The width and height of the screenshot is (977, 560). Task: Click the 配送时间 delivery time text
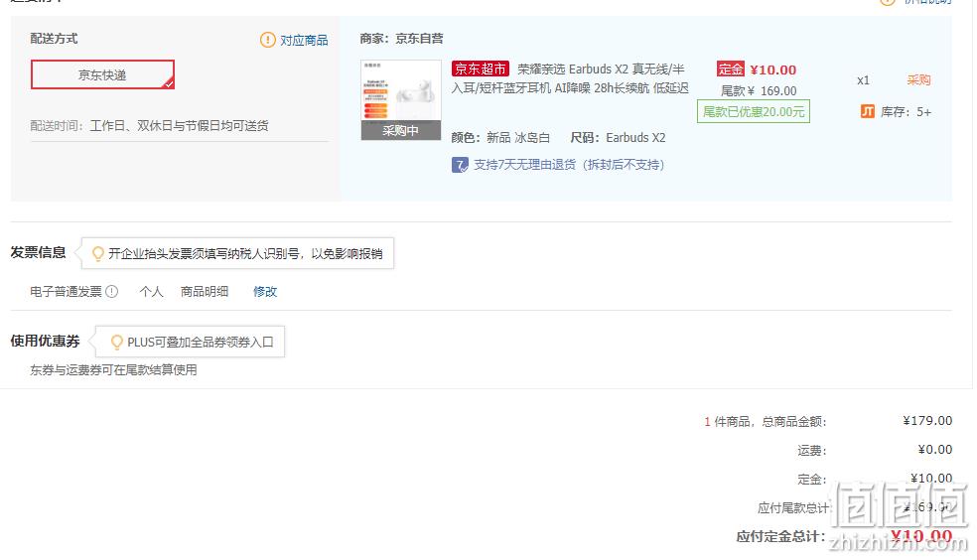click(150, 126)
